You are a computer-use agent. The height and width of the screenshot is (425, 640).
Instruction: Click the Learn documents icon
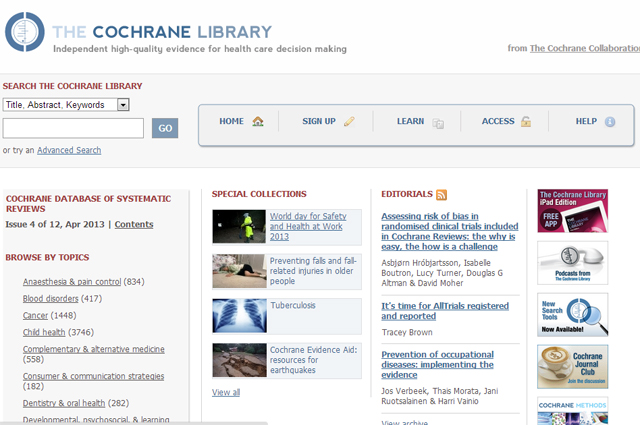click(438, 123)
